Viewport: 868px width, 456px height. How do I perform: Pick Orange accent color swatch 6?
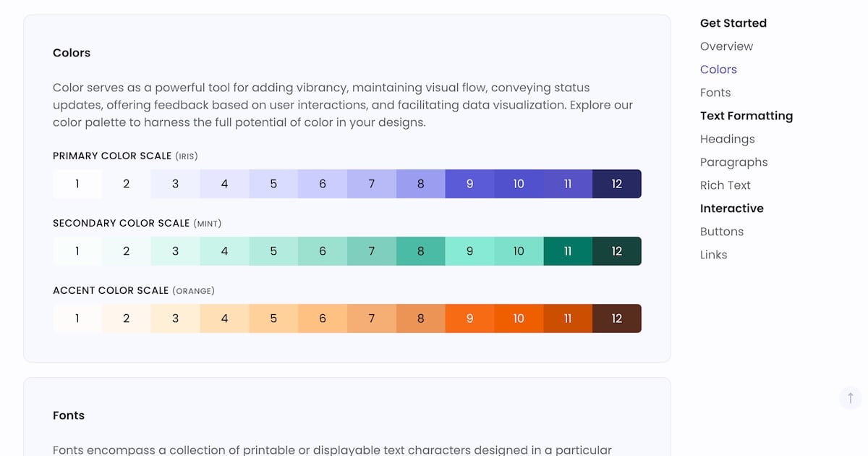[x=323, y=318]
